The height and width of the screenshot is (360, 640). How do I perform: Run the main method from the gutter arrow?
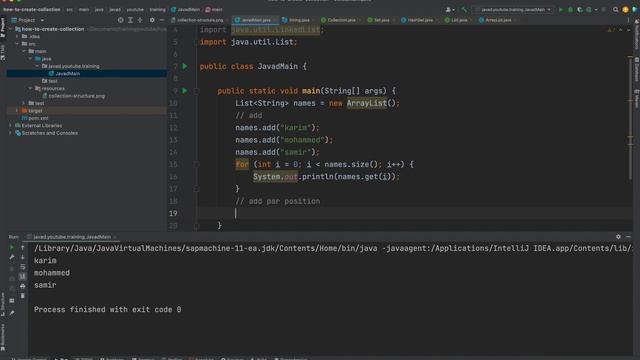pos(185,91)
